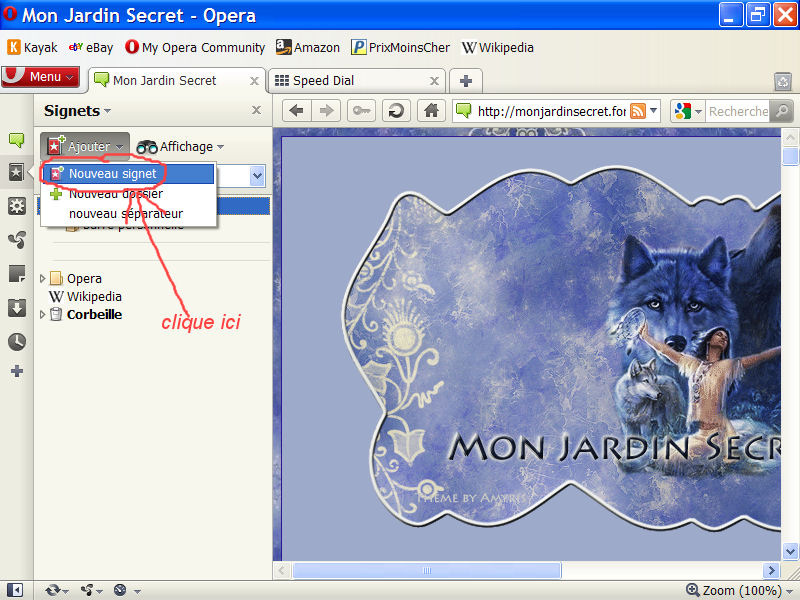800x600 pixels.
Task: Expand the Opera bookmarks folder
Action: (42, 279)
